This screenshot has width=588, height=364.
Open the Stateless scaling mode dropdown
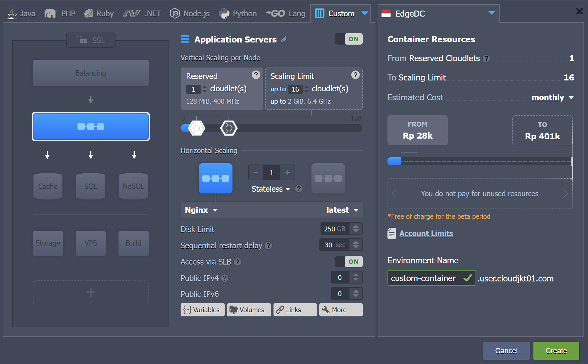click(271, 189)
